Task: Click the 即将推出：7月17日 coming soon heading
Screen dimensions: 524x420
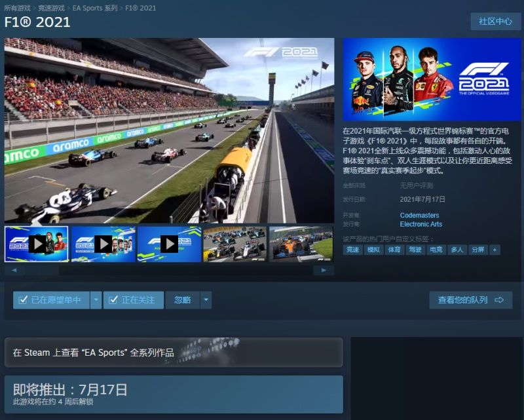Action: pos(70,390)
